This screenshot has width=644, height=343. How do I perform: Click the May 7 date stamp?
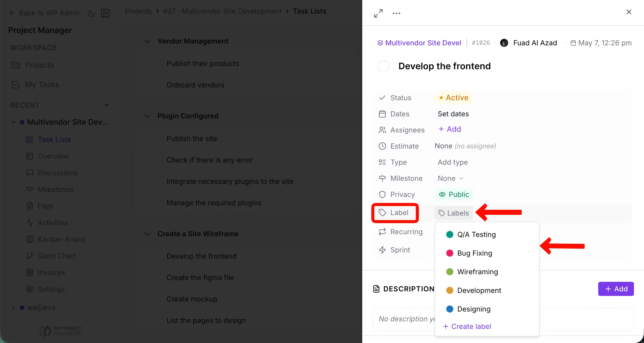pyautogui.click(x=601, y=43)
